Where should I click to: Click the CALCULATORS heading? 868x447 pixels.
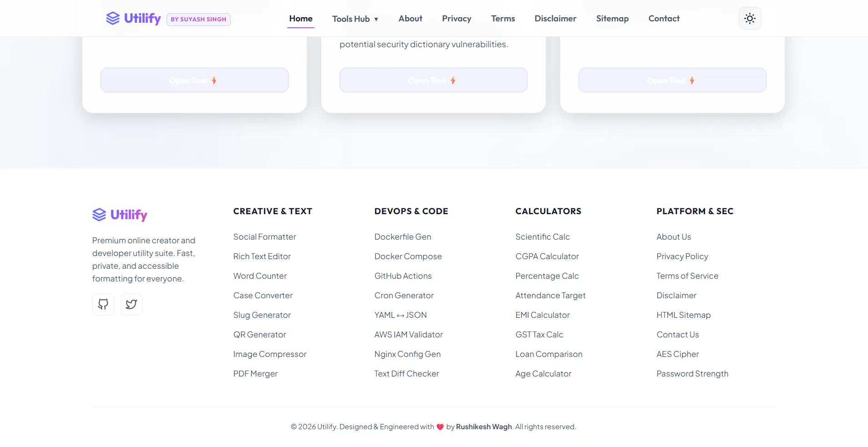(x=548, y=211)
